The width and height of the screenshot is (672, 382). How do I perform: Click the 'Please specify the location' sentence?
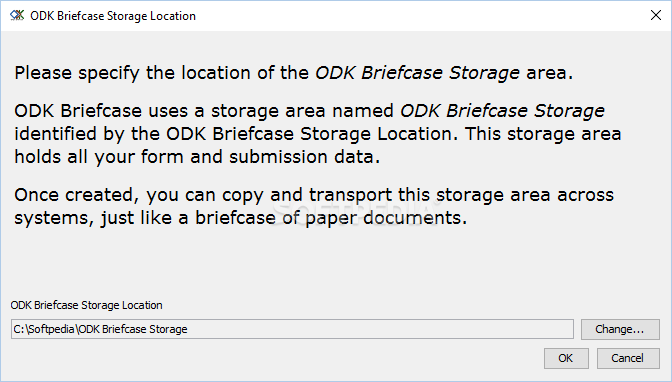tap(294, 73)
